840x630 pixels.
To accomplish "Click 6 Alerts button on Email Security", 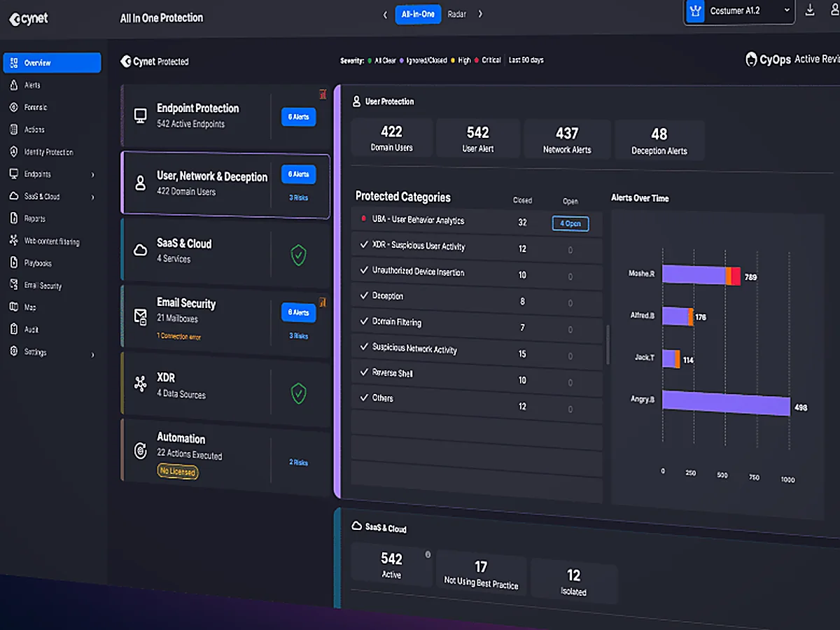I will pos(299,312).
